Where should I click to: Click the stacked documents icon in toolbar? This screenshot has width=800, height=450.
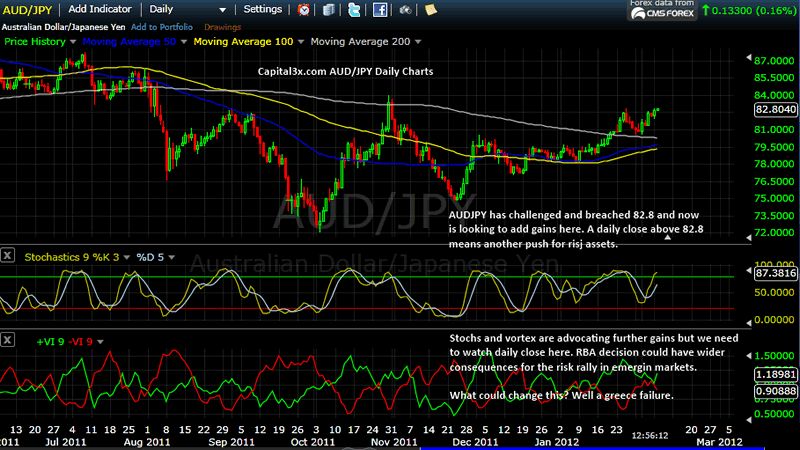pyautogui.click(x=329, y=9)
